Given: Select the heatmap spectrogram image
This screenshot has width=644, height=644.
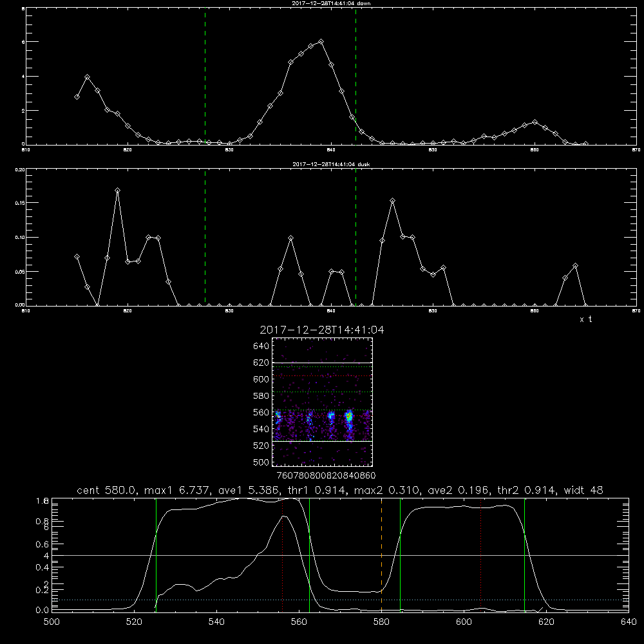Looking at the screenshot, I should [322, 402].
